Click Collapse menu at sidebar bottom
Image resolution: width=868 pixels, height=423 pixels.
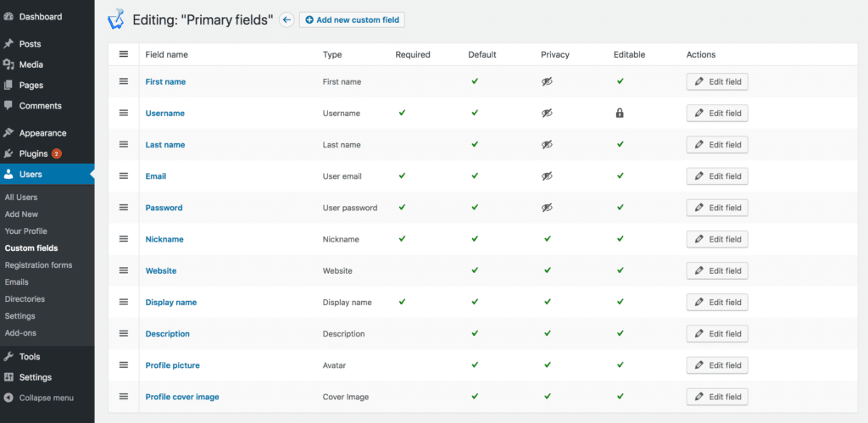47,398
